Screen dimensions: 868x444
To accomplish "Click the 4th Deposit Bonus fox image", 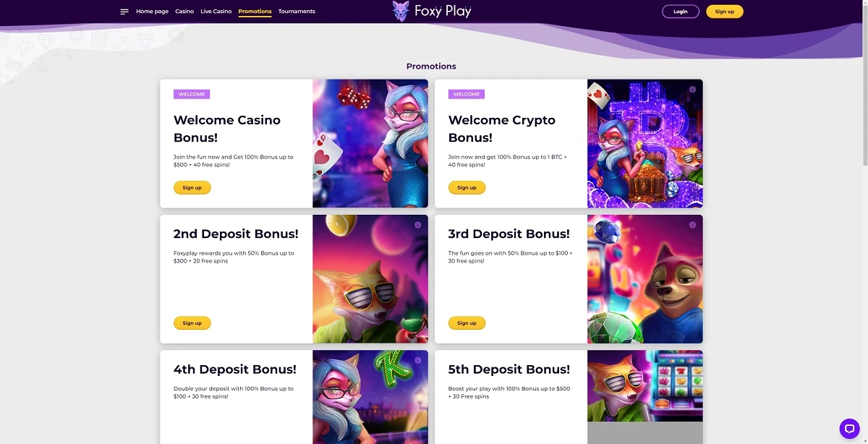I will (370, 397).
